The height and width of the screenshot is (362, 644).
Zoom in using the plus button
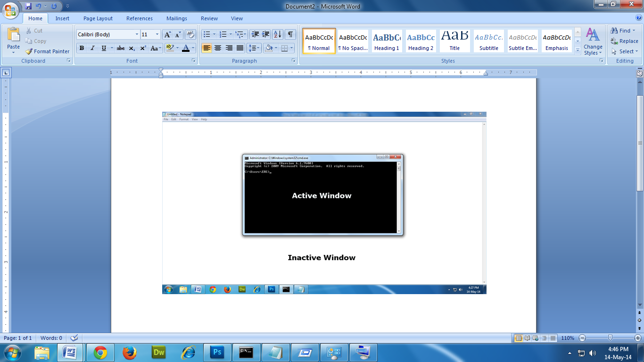638,338
